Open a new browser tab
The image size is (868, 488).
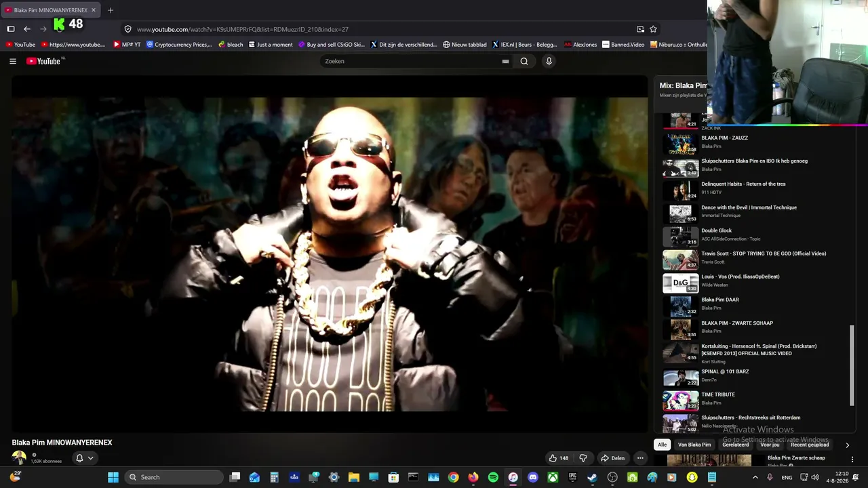(111, 10)
